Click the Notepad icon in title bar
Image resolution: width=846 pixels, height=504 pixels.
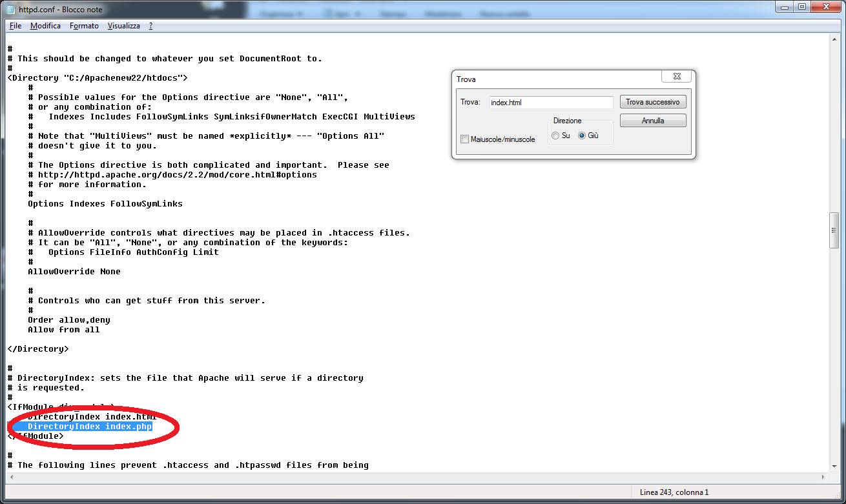[10, 9]
